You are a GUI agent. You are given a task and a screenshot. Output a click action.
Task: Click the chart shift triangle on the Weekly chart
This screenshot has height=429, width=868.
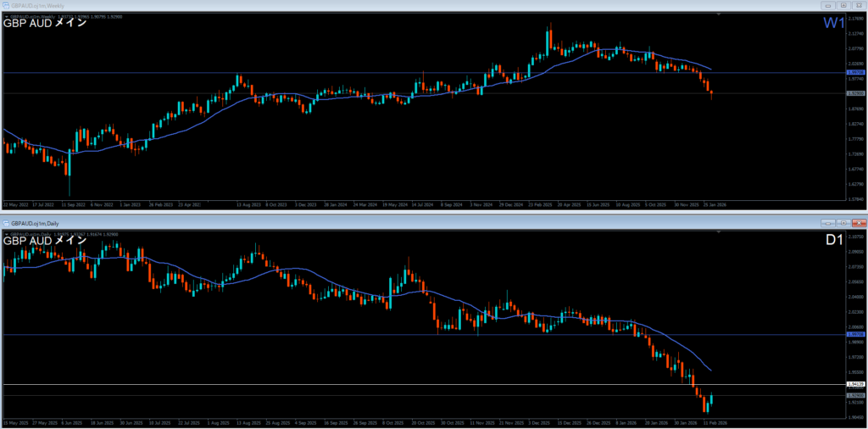pos(718,14)
